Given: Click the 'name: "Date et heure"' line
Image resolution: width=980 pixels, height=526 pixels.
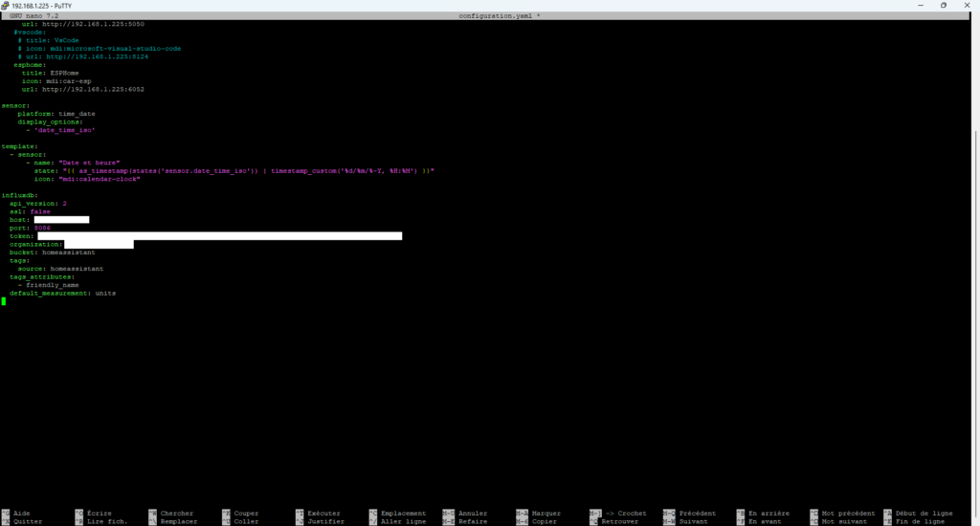Looking at the screenshot, I should [73, 163].
